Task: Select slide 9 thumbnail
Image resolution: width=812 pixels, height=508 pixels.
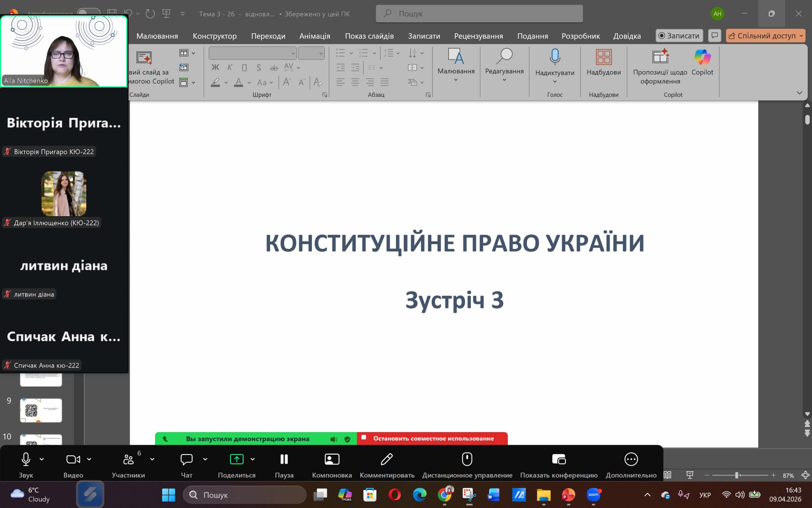Action: [x=41, y=410]
